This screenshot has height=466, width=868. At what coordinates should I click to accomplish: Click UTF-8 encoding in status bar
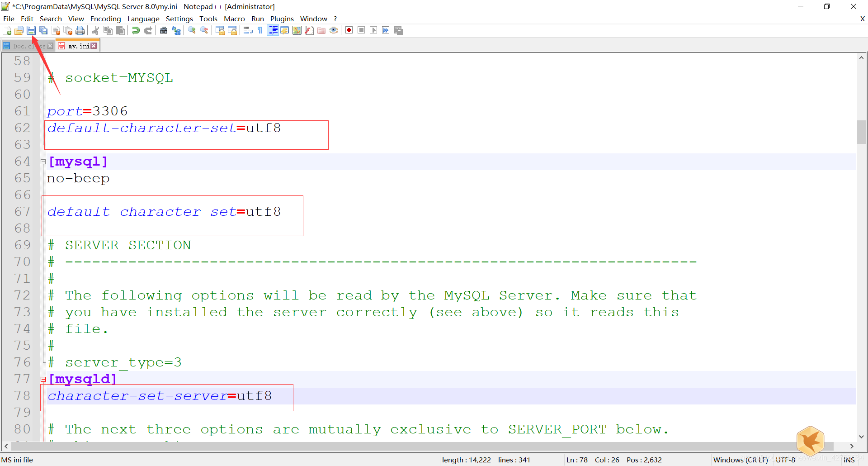click(785, 460)
